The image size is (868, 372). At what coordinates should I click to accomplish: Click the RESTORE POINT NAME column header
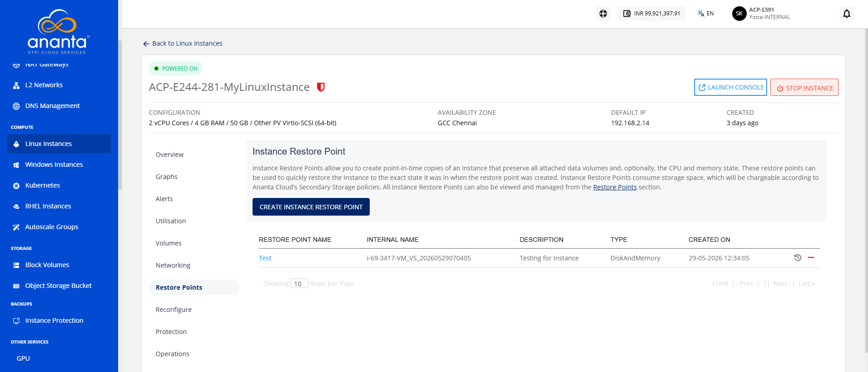pyautogui.click(x=295, y=240)
